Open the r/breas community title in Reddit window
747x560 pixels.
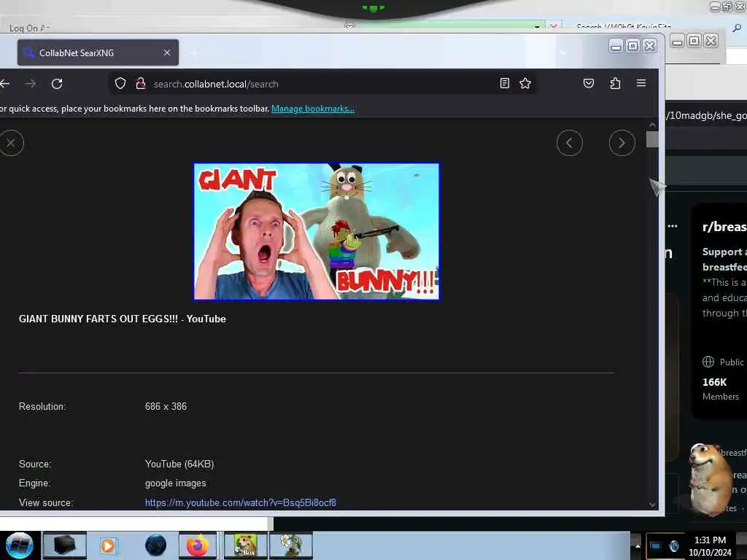click(x=724, y=227)
